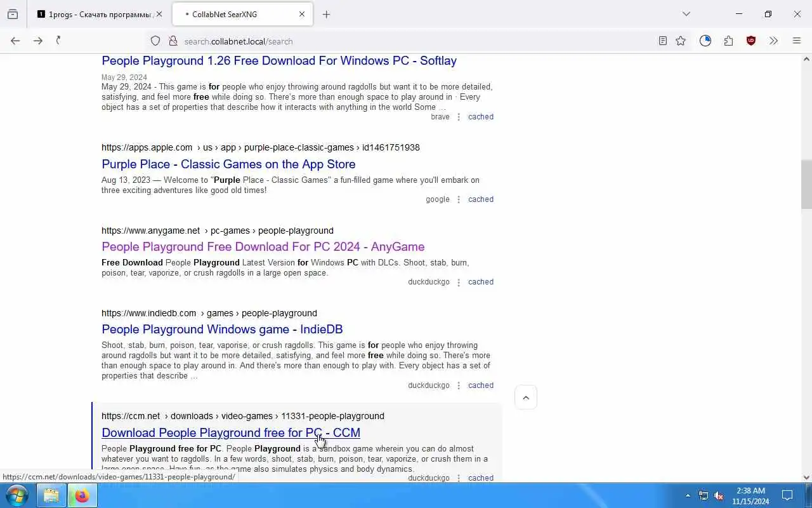Open the circular extension icon in toolbar
The image size is (812, 508).
(x=705, y=41)
